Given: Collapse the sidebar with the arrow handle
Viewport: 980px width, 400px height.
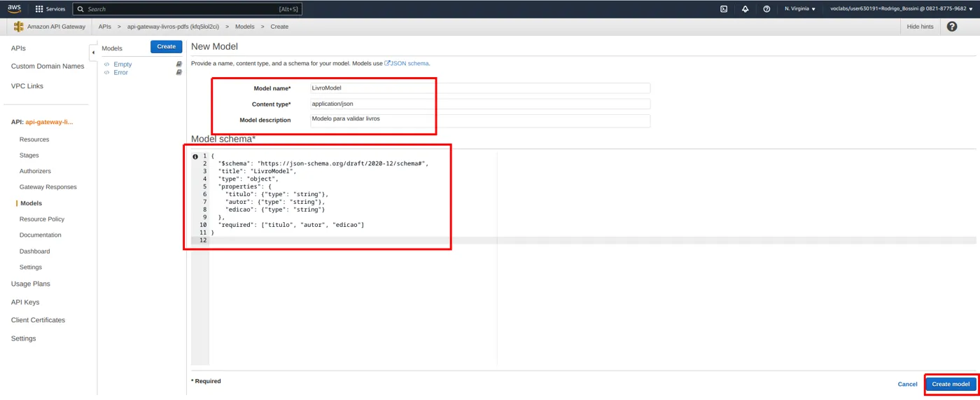Looking at the screenshot, I should tap(93, 53).
